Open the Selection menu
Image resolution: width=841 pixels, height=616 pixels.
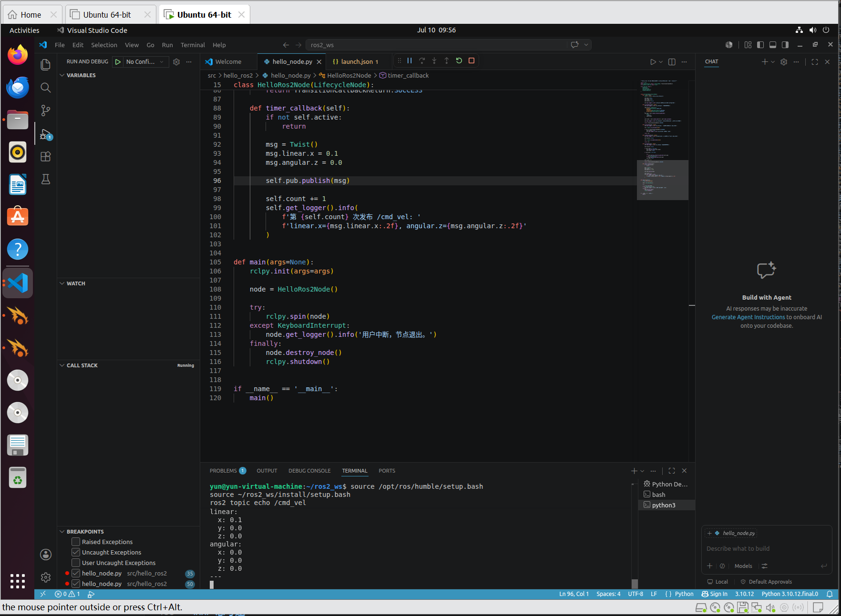[x=104, y=45]
